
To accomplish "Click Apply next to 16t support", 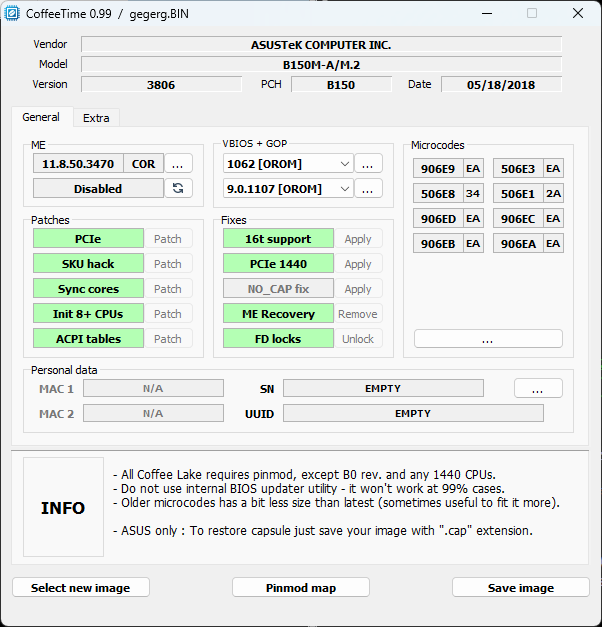I will [x=358, y=239].
